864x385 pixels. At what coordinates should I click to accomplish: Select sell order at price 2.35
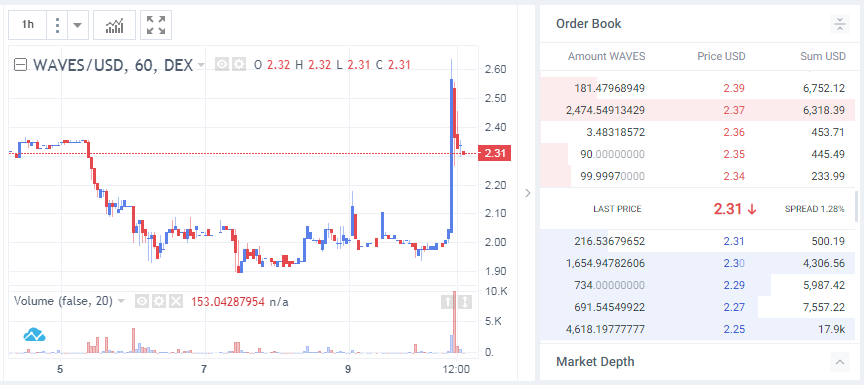[x=697, y=154]
